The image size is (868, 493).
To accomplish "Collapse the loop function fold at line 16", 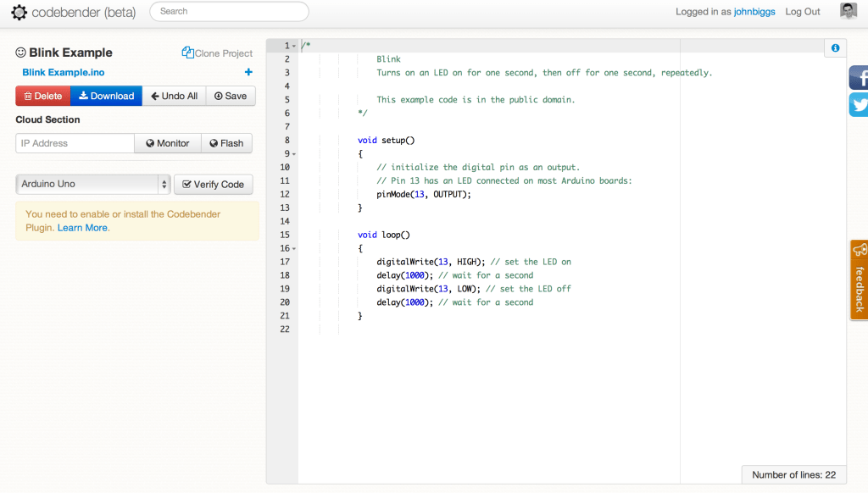I will click(x=293, y=249).
